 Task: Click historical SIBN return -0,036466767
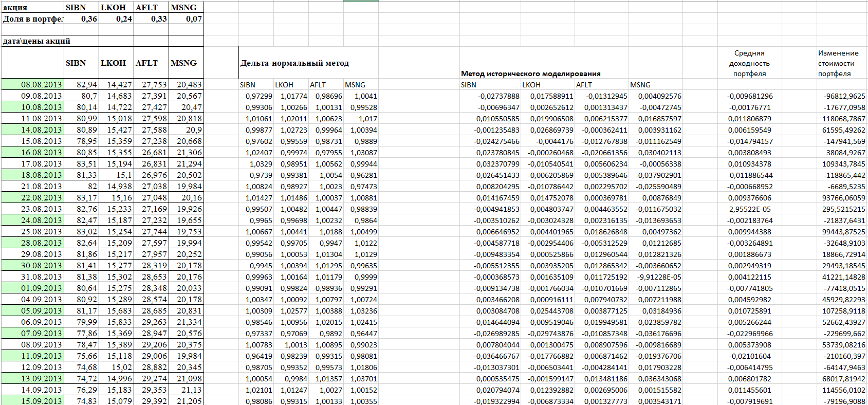click(490, 356)
